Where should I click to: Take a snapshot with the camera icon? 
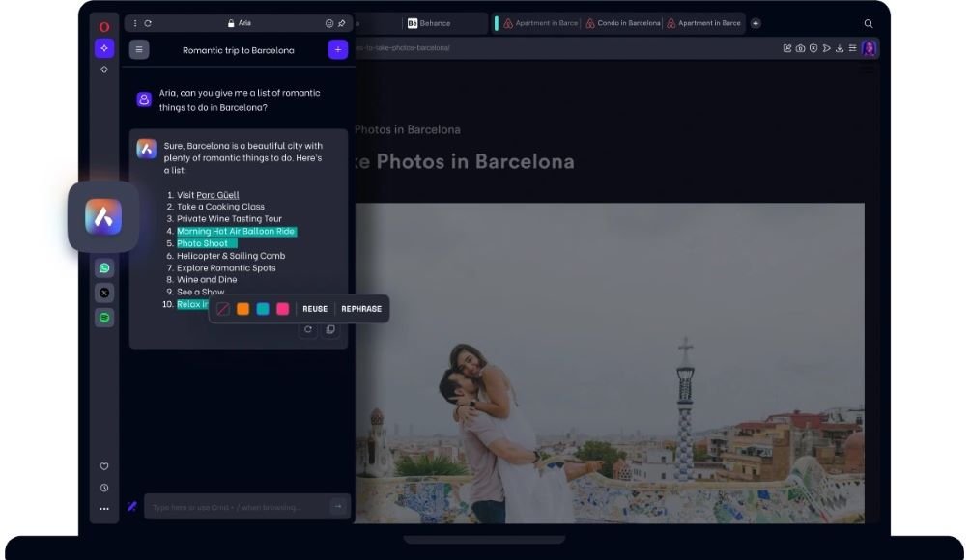(800, 47)
